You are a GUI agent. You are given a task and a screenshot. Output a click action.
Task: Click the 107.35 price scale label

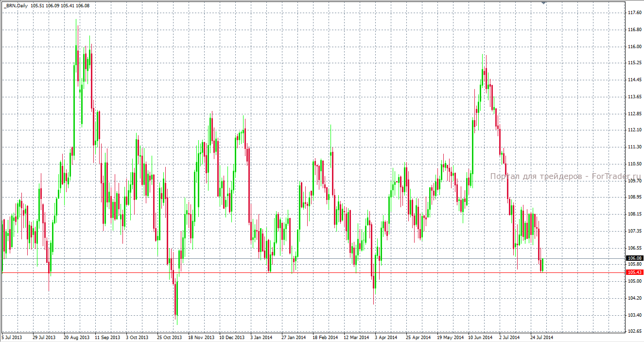(x=634, y=231)
